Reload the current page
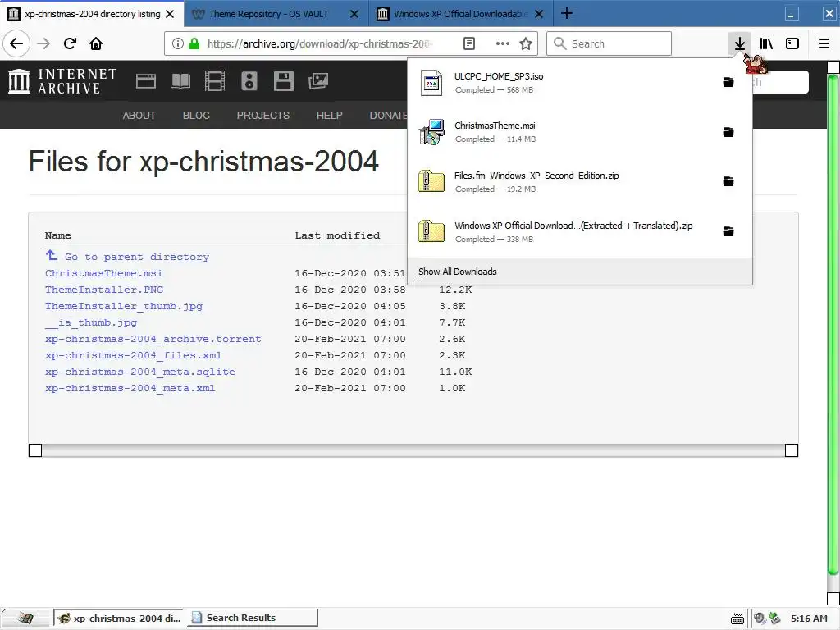840x630 pixels. (70, 43)
